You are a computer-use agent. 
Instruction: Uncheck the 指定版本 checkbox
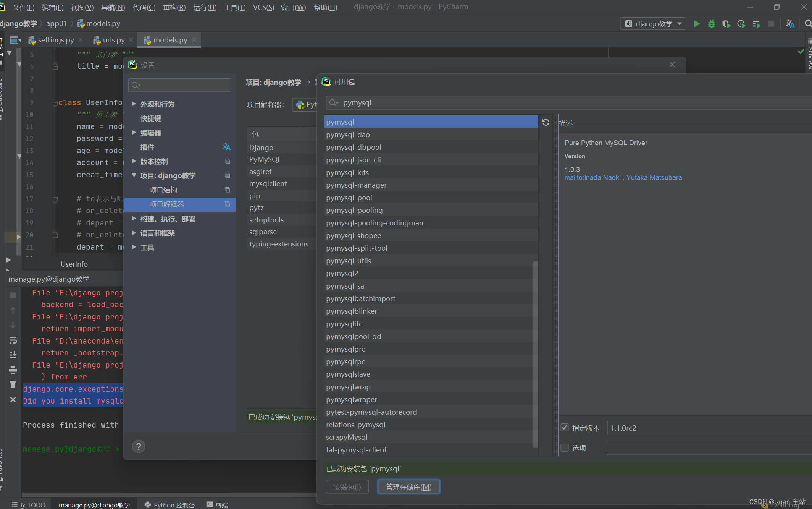click(565, 428)
